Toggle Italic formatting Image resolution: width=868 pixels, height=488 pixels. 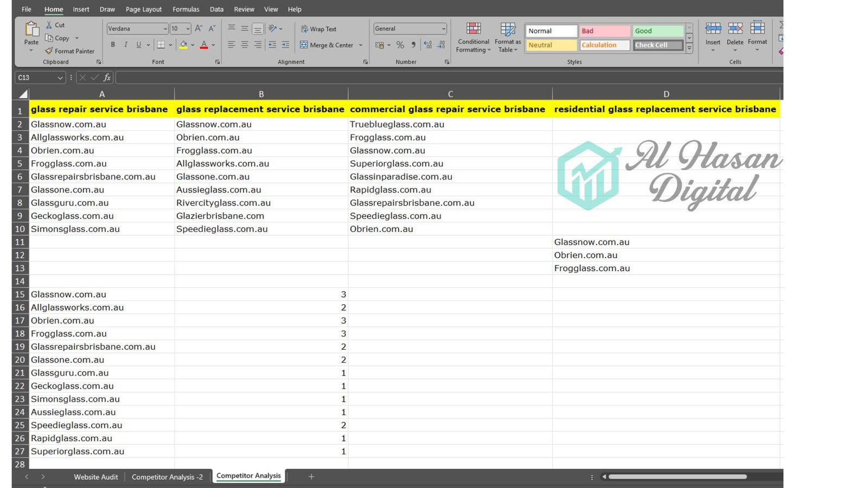pyautogui.click(x=126, y=44)
